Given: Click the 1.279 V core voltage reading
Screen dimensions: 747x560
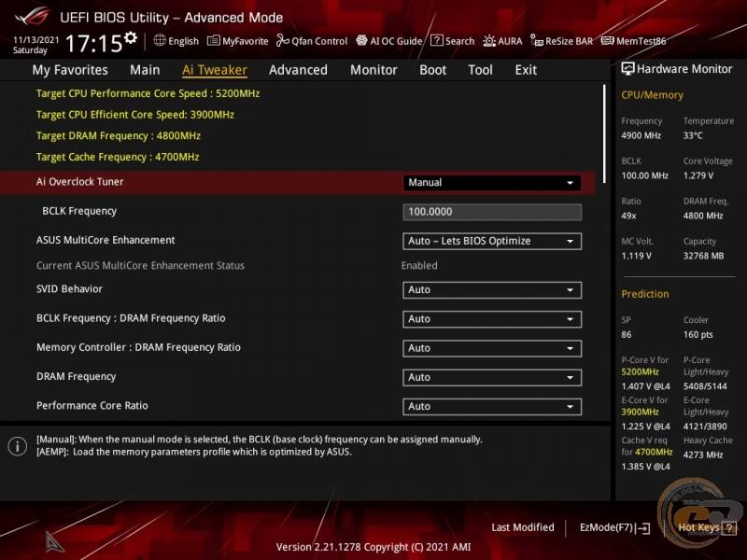Looking at the screenshot, I should tap(698, 175).
